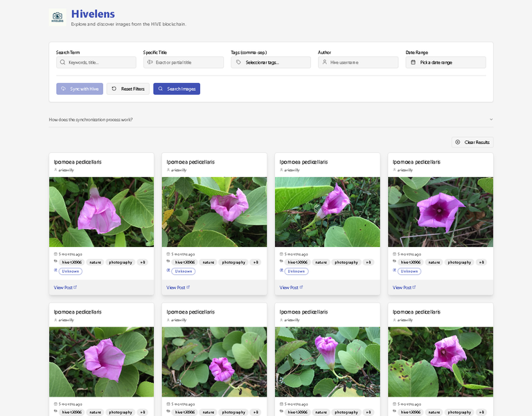Click View Post link on second card
Viewport: 532px width, 416px height.
(178, 287)
